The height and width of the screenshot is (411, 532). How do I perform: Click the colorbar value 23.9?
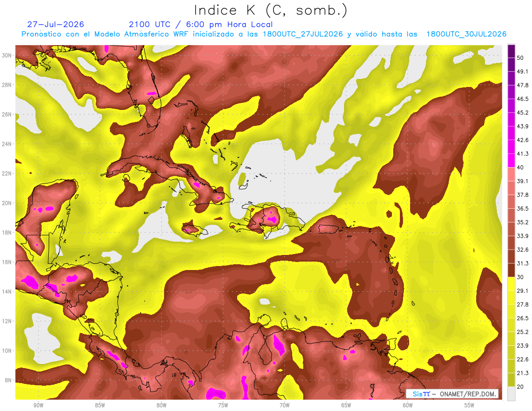click(522, 346)
